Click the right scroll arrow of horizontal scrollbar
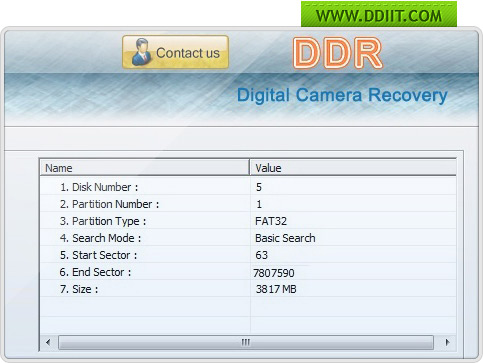Viewport: 483px width, 363px height. pos(447,342)
